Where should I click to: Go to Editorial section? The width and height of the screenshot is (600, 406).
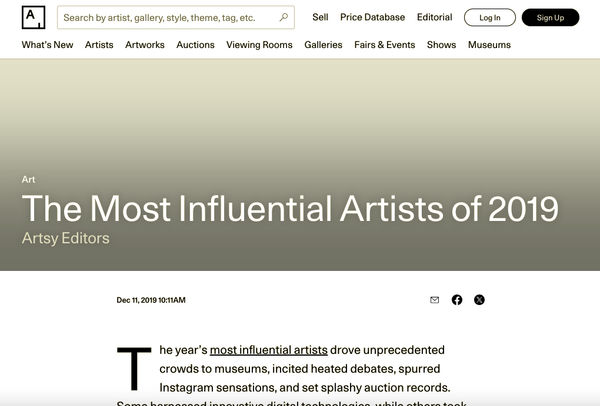[435, 17]
